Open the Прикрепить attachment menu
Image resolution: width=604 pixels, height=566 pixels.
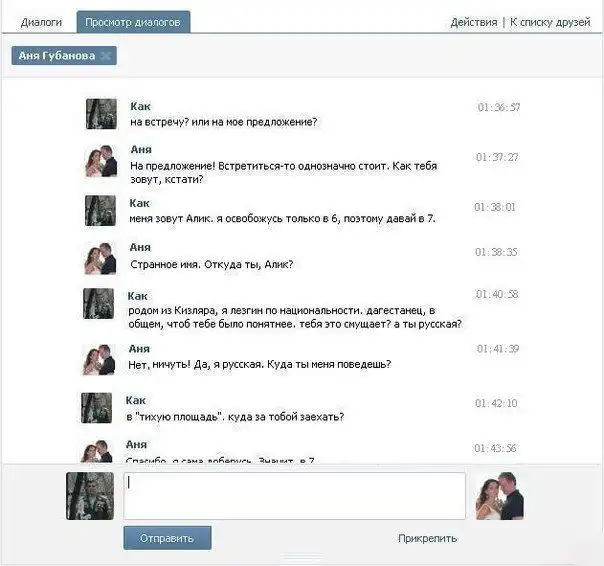pyautogui.click(x=428, y=538)
